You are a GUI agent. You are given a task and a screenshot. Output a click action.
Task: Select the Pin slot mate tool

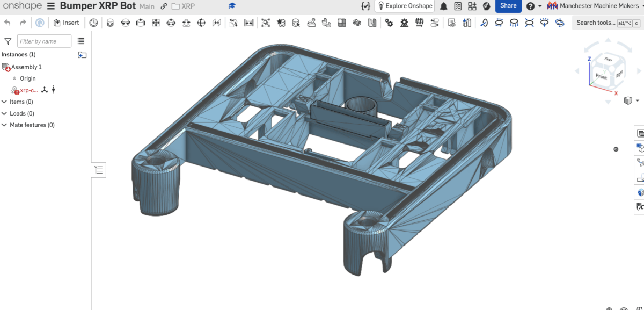[x=186, y=23]
